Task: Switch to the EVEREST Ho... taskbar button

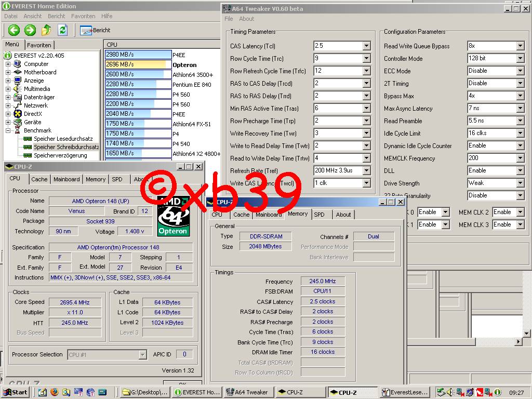Action: click(197, 392)
